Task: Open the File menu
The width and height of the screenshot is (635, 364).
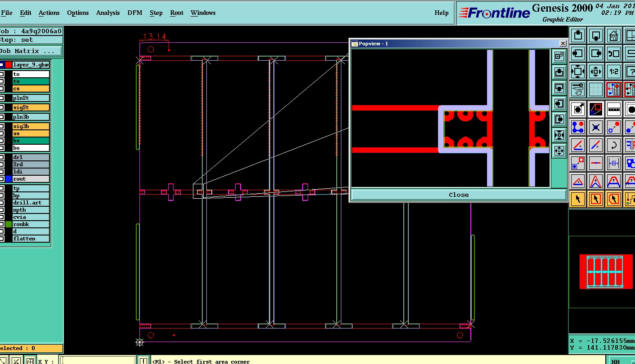Action: (x=6, y=13)
